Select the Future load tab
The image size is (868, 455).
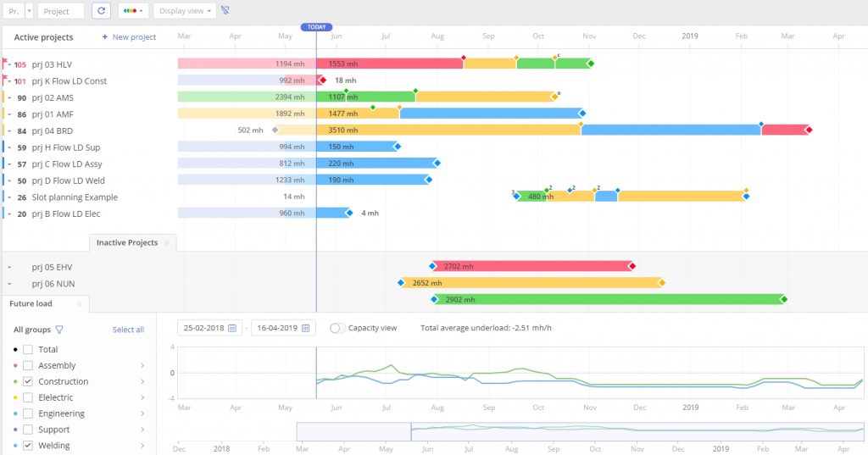click(x=31, y=303)
